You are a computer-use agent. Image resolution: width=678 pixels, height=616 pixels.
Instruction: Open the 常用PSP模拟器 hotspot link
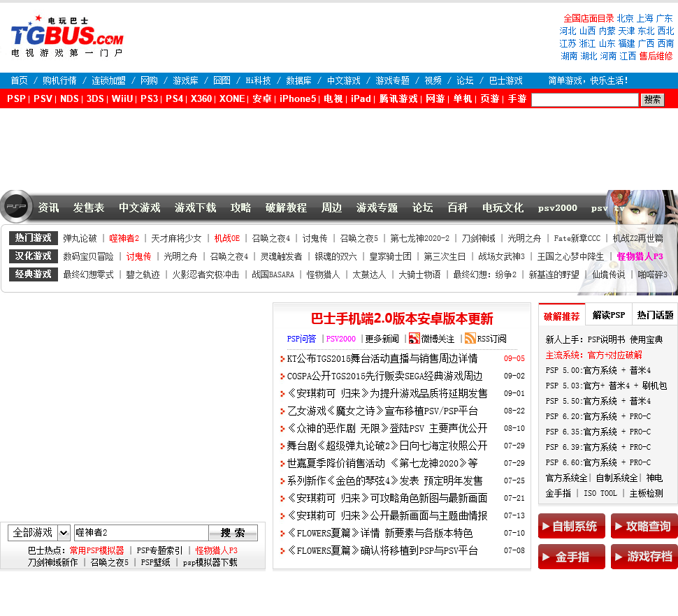(x=97, y=550)
